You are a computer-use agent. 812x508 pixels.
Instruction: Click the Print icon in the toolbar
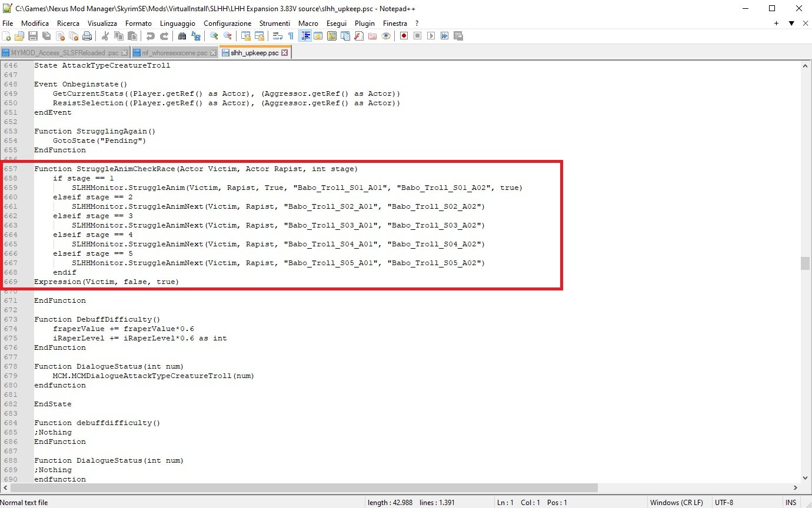(x=87, y=36)
